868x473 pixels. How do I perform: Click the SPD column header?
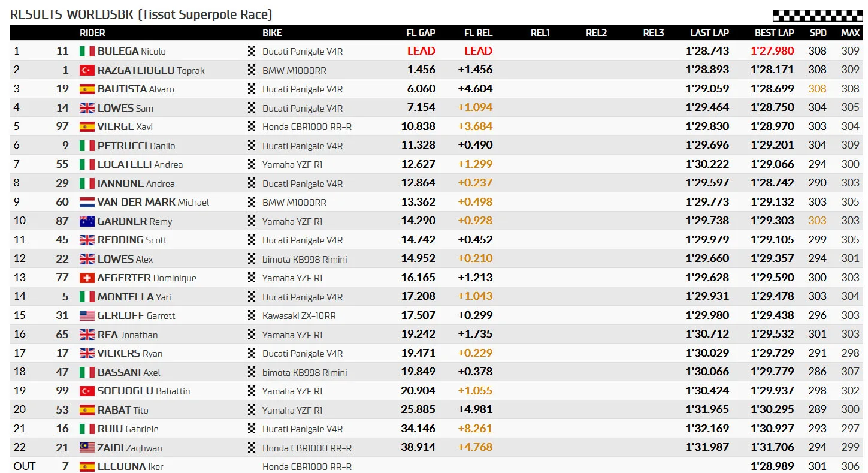tap(818, 33)
